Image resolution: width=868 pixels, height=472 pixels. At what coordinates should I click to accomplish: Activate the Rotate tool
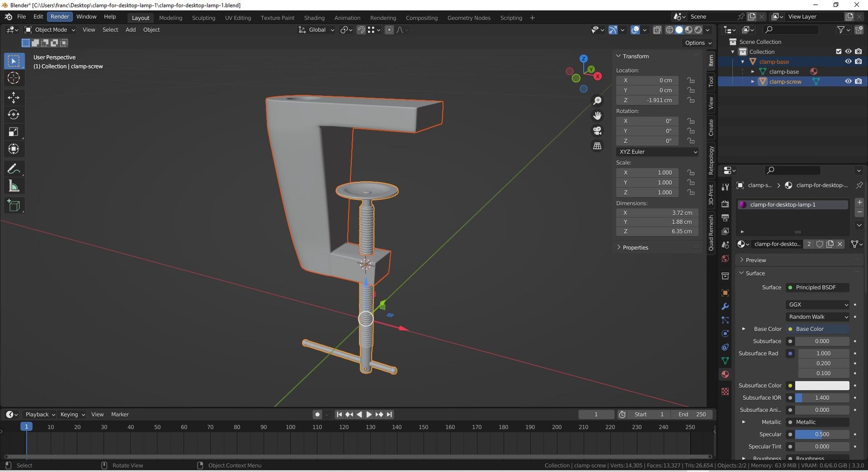pyautogui.click(x=14, y=114)
